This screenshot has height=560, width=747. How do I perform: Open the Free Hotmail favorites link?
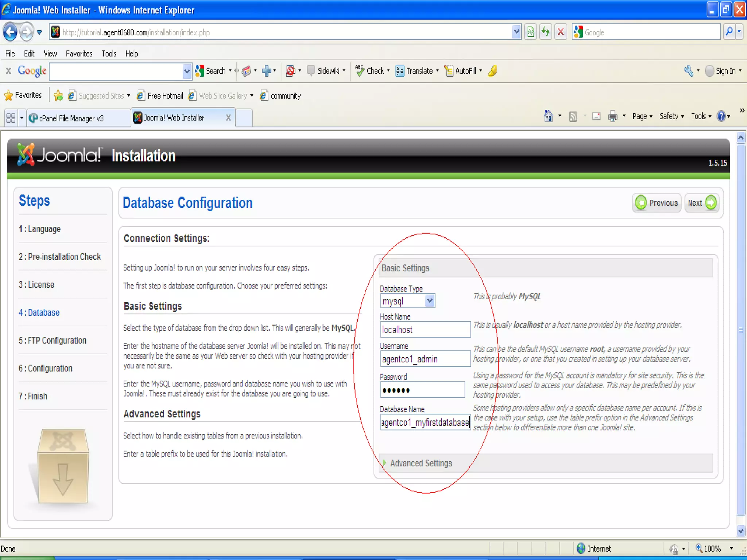pyautogui.click(x=165, y=96)
